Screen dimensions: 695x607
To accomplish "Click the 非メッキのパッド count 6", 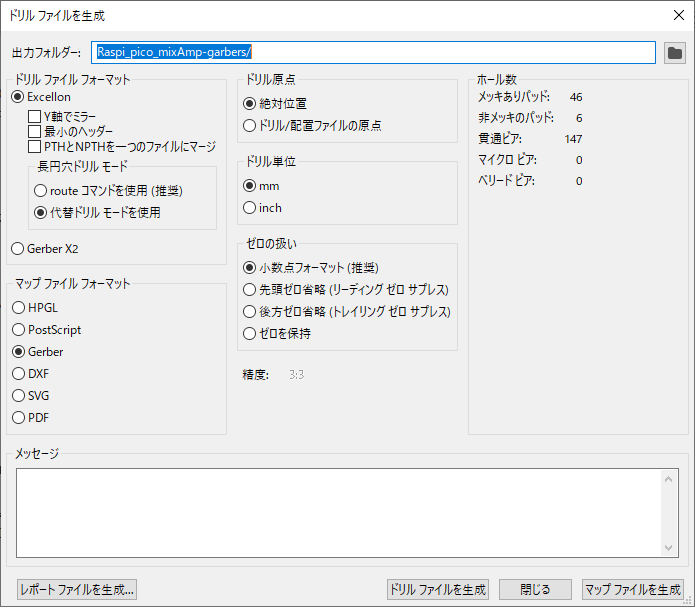I will [x=579, y=118].
